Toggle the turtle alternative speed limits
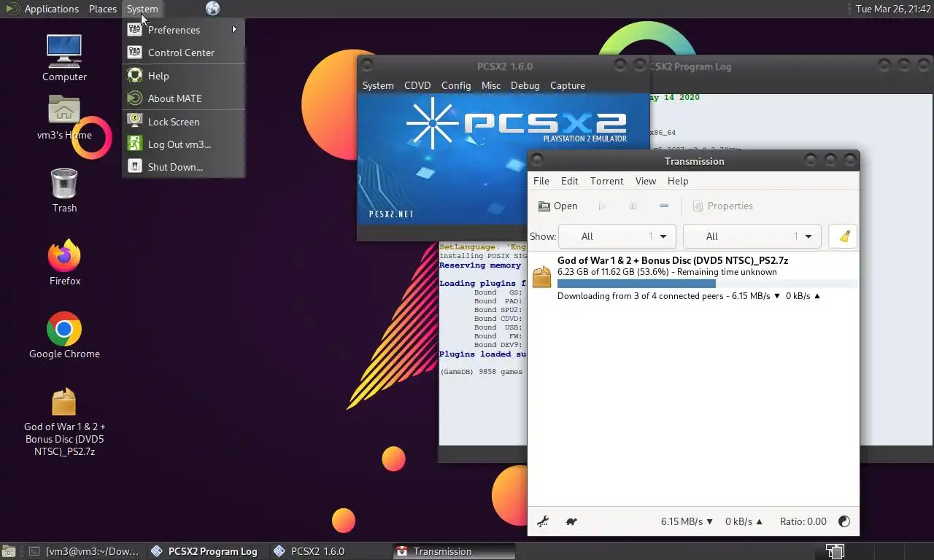 click(x=571, y=522)
